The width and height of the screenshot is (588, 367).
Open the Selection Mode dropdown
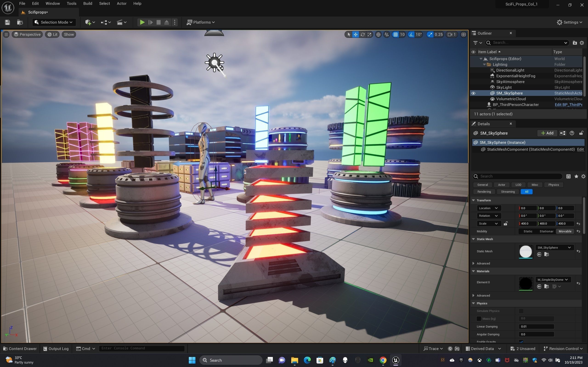[x=54, y=22]
